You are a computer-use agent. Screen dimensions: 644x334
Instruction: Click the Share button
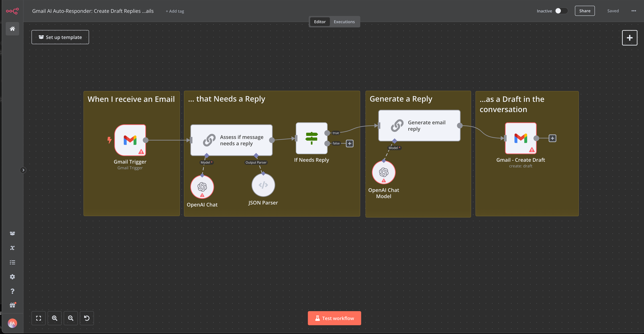(585, 11)
